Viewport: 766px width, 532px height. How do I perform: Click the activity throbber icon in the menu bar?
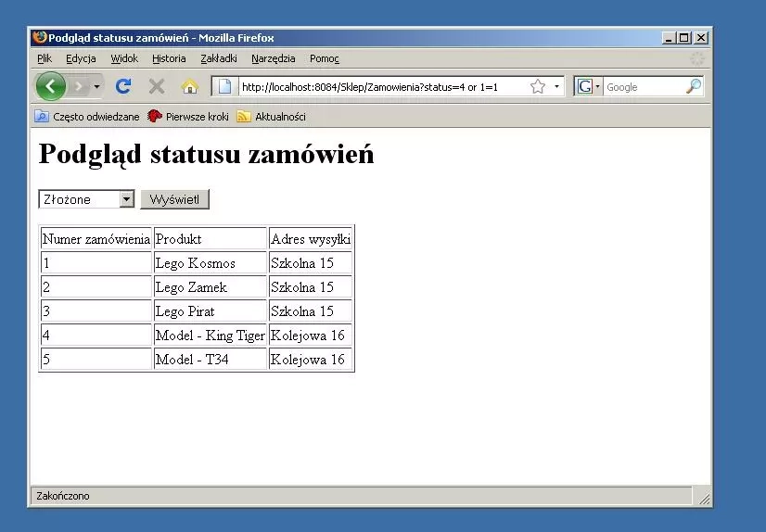click(697, 58)
